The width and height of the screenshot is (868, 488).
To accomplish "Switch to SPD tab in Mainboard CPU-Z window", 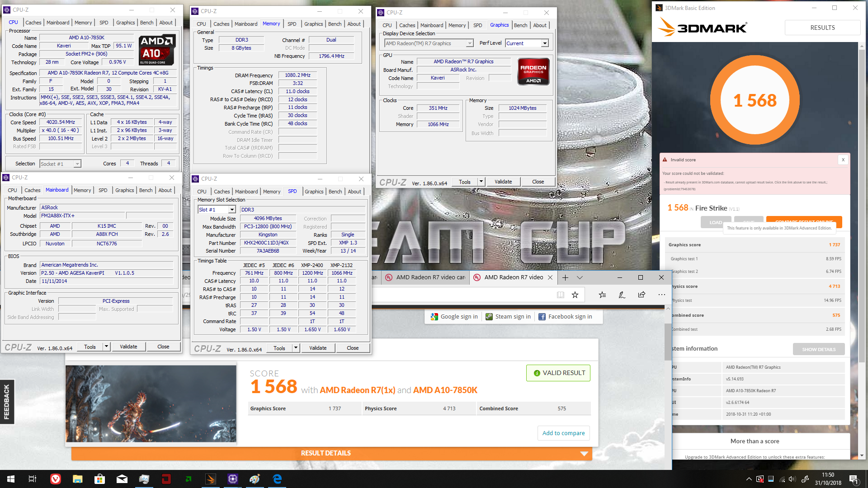I will point(103,190).
